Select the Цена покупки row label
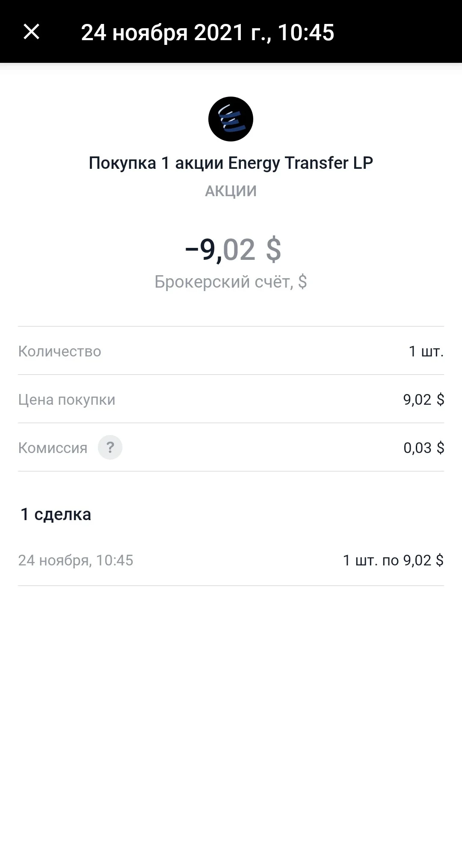The height and width of the screenshot is (868, 462). coord(67,400)
